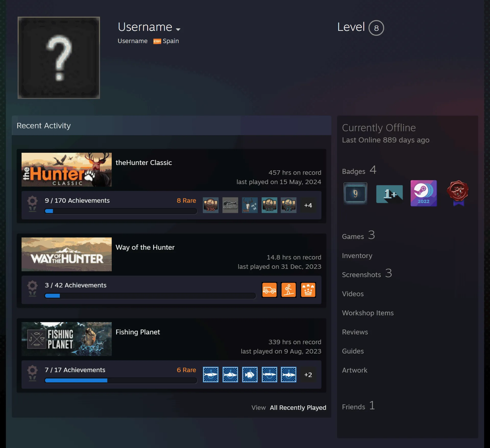Click the 168 achievement icon in theHunter Classic
490x448 pixels.
point(269,205)
